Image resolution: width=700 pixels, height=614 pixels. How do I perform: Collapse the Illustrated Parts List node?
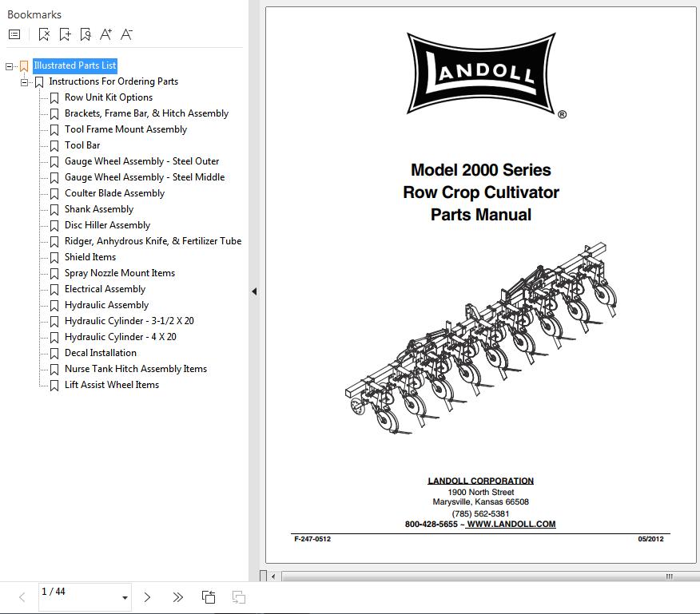pos(9,66)
